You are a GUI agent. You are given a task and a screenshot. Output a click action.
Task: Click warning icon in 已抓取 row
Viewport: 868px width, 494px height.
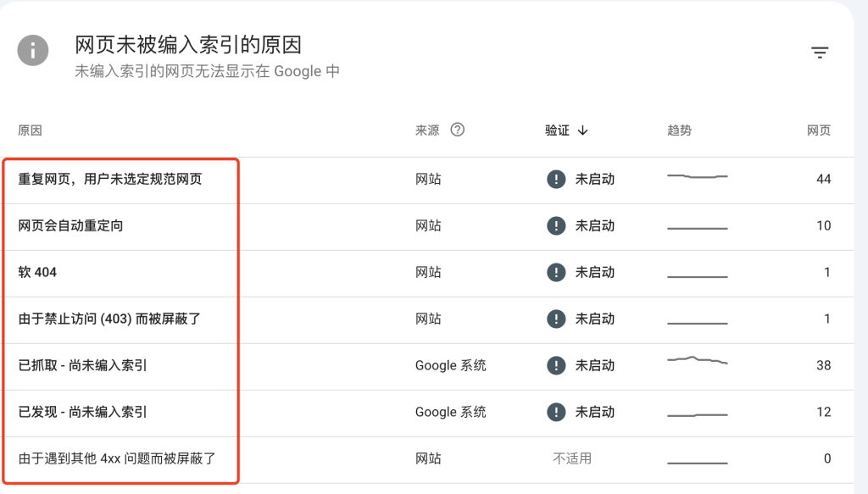point(556,365)
